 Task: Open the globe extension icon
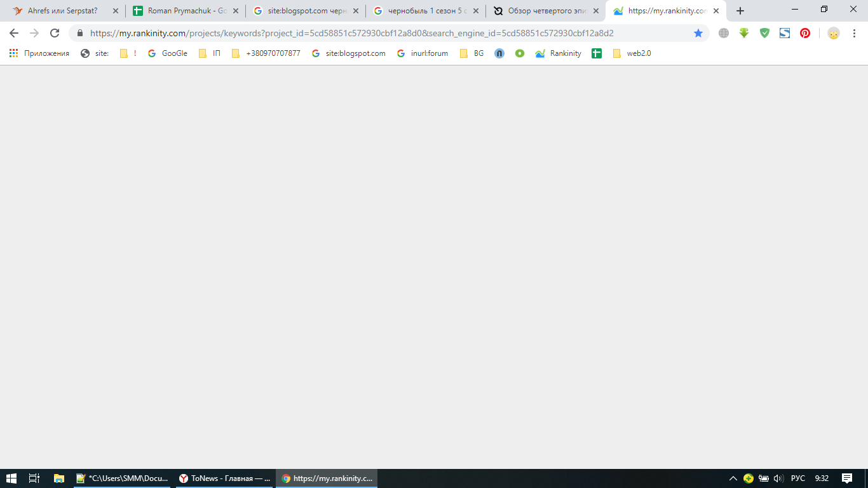[724, 33]
